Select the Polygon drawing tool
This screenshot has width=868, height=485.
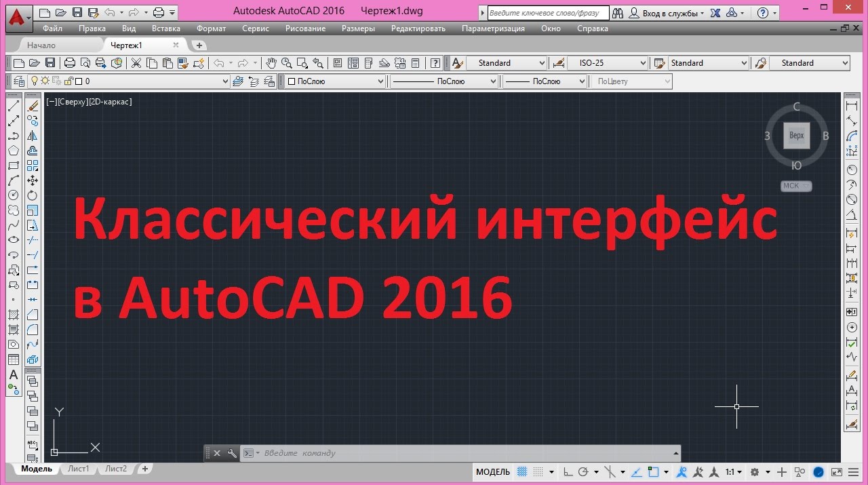click(13, 151)
